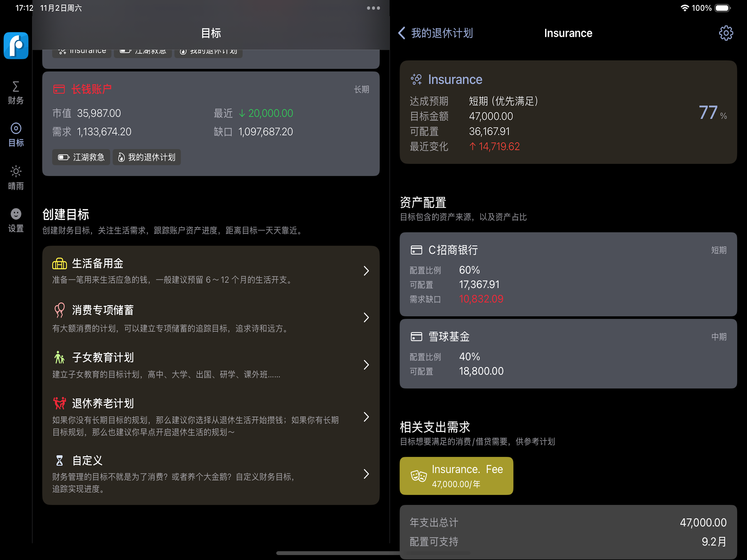Click the 最近变化 value 14,719.62
Viewport: 747px width, 560px height.
point(494,147)
